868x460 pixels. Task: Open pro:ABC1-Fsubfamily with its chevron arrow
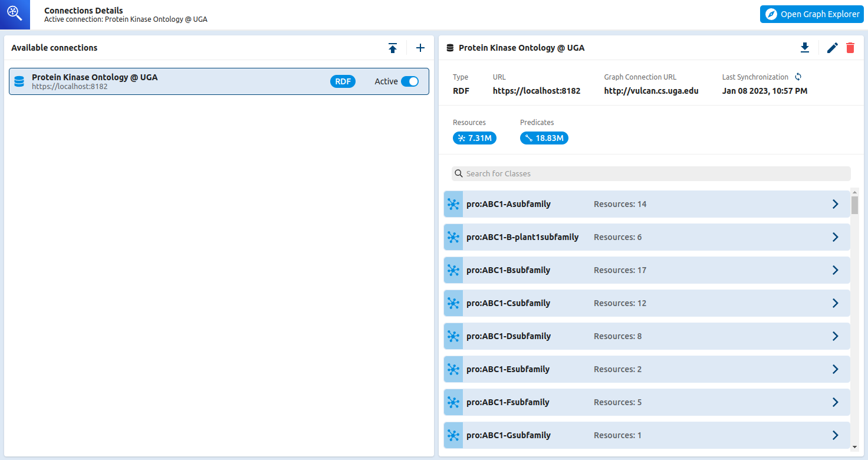pyautogui.click(x=835, y=402)
